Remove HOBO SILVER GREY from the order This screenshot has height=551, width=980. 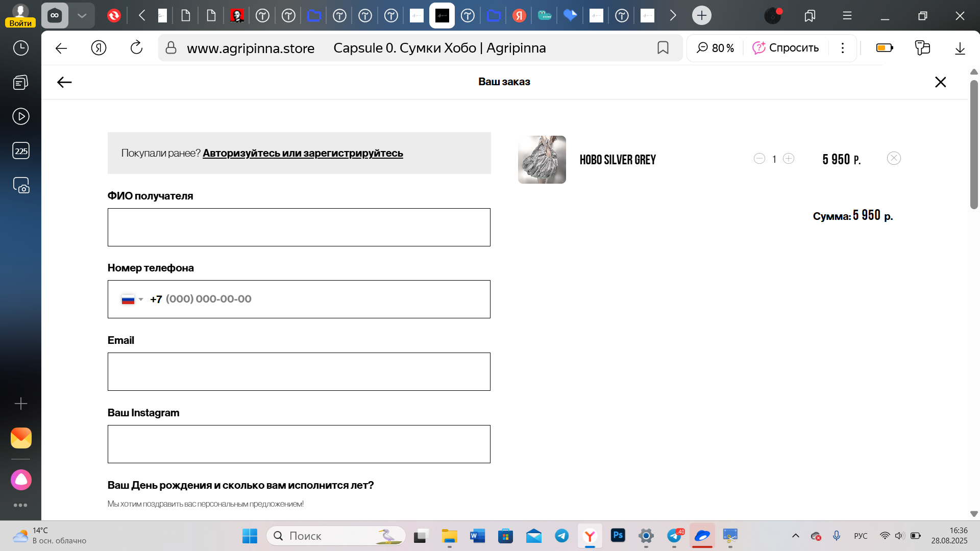(894, 159)
